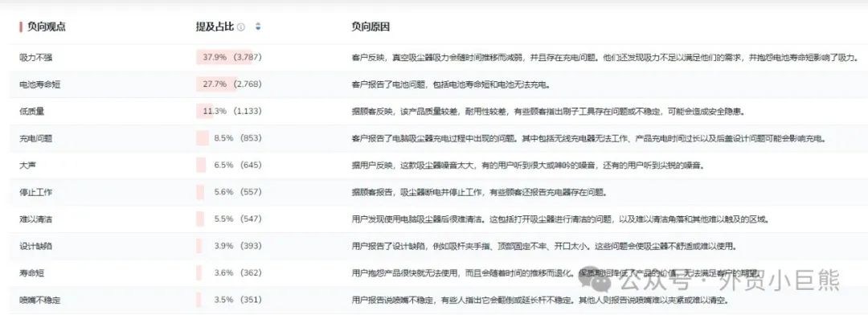
Task: Select the 设计缺陷 row label
Action: [x=36, y=246]
